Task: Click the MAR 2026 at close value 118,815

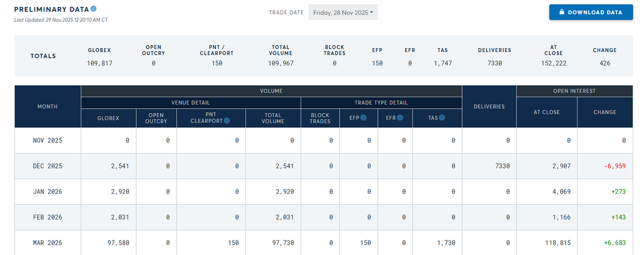Action: coord(558,243)
